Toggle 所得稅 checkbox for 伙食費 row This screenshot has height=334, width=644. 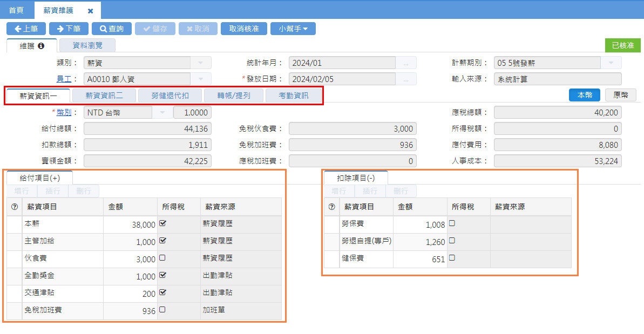click(162, 258)
